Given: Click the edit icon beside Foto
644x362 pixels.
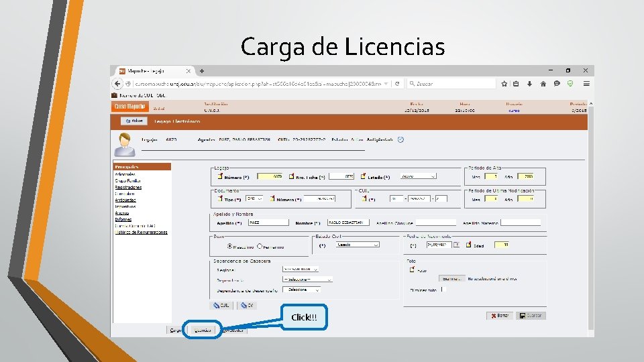Looking at the screenshot, I should (412, 269).
